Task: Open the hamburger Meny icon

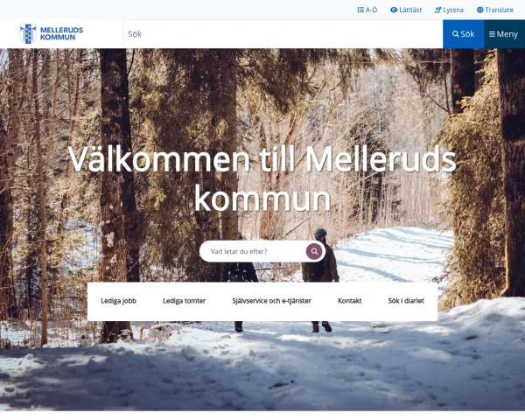Action: [x=492, y=34]
